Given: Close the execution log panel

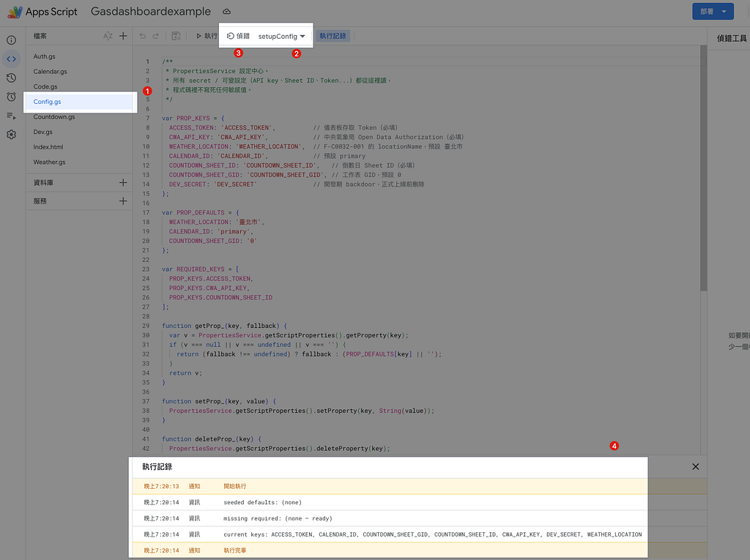Looking at the screenshot, I should 696,467.
